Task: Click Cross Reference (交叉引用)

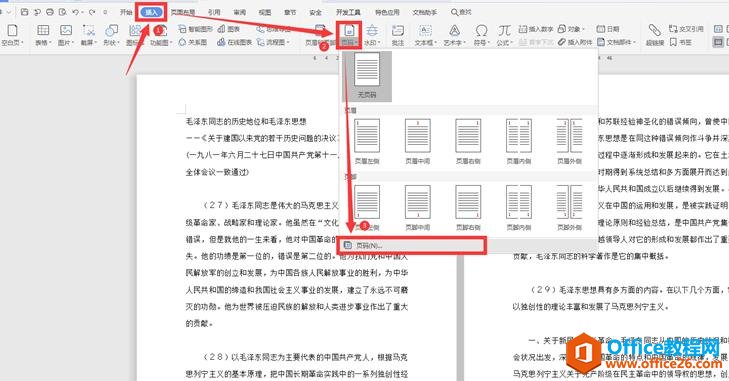Action: click(686, 29)
